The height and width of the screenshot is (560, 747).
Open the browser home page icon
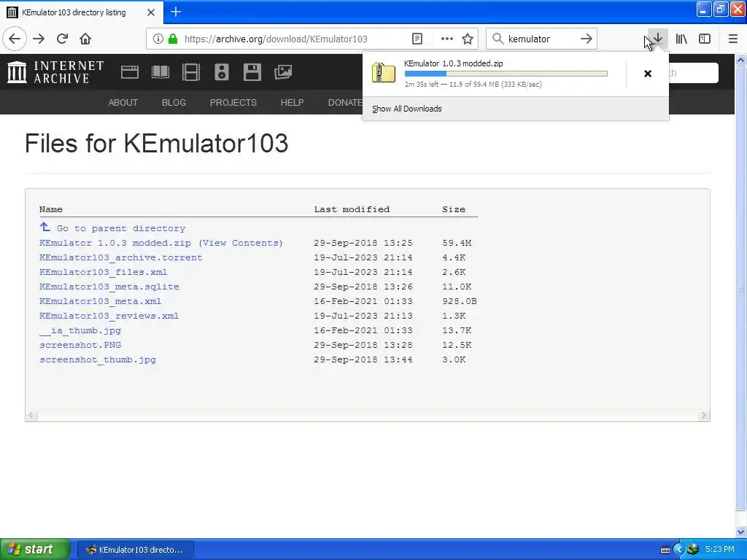[85, 39]
